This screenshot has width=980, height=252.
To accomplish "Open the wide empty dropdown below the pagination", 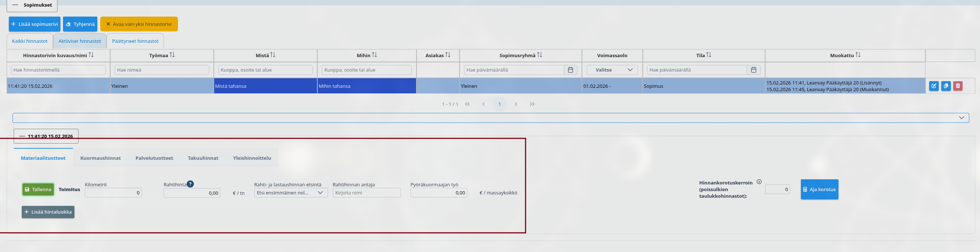I will pyautogui.click(x=491, y=118).
